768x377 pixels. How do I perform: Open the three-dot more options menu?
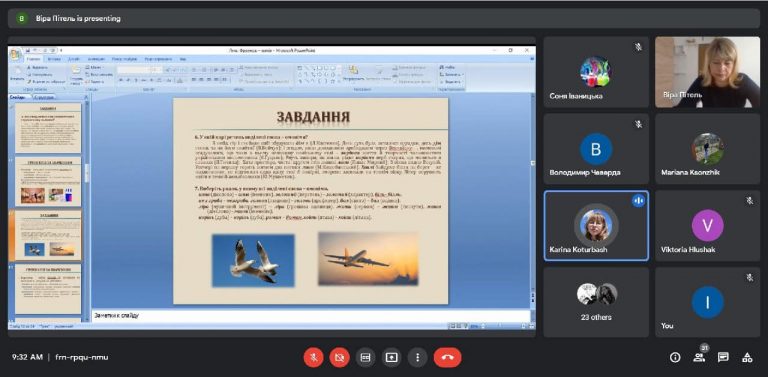(417, 357)
